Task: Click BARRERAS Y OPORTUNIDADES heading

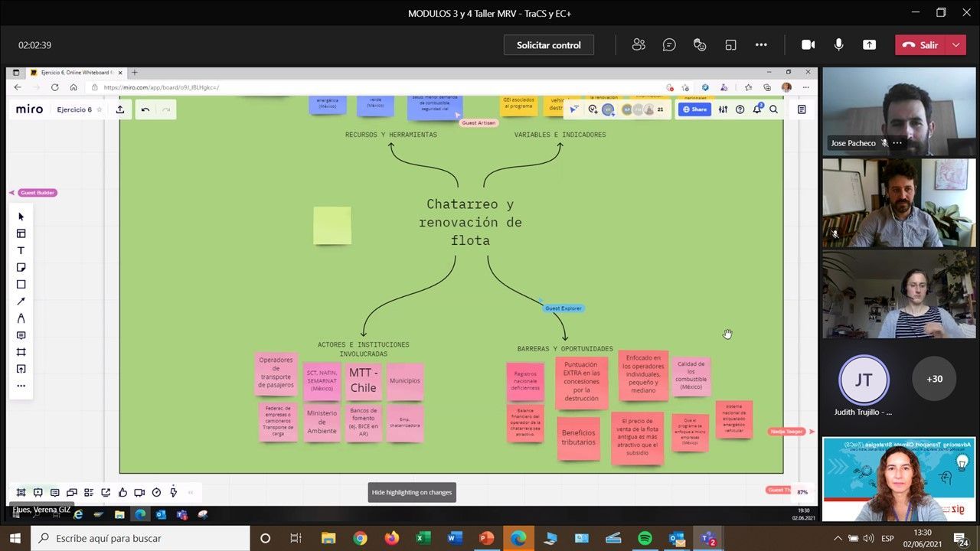Action: coord(565,349)
